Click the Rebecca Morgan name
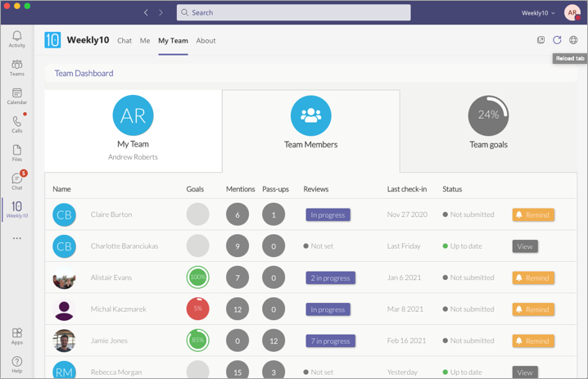The image size is (588, 379). [x=116, y=372]
